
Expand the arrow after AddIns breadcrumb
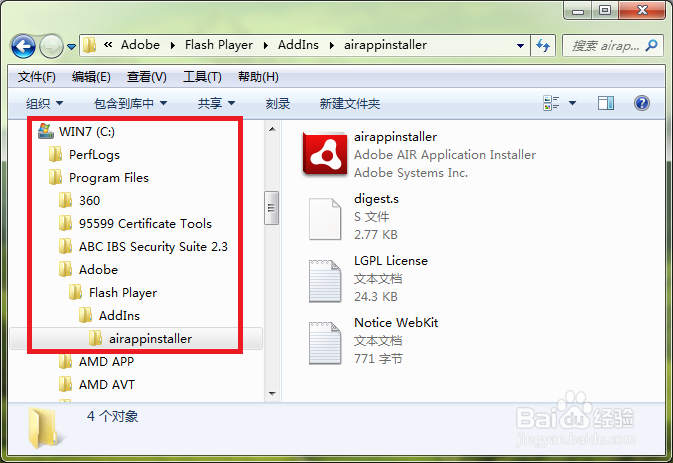332,45
